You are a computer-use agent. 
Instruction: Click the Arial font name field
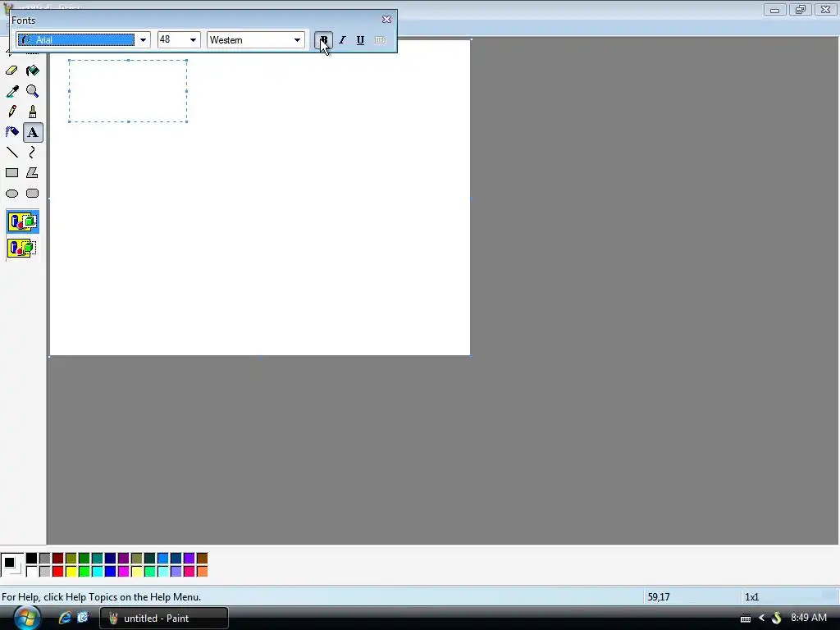click(x=76, y=40)
